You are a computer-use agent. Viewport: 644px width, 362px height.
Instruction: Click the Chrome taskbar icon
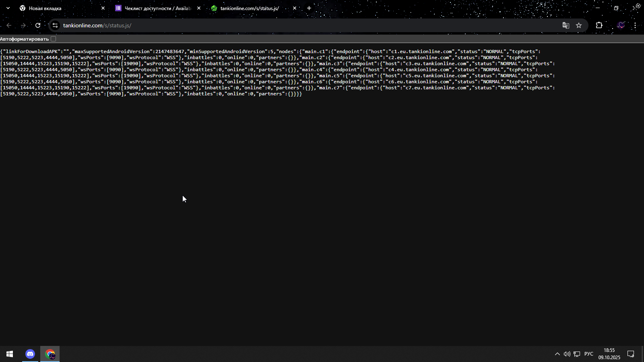50,354
